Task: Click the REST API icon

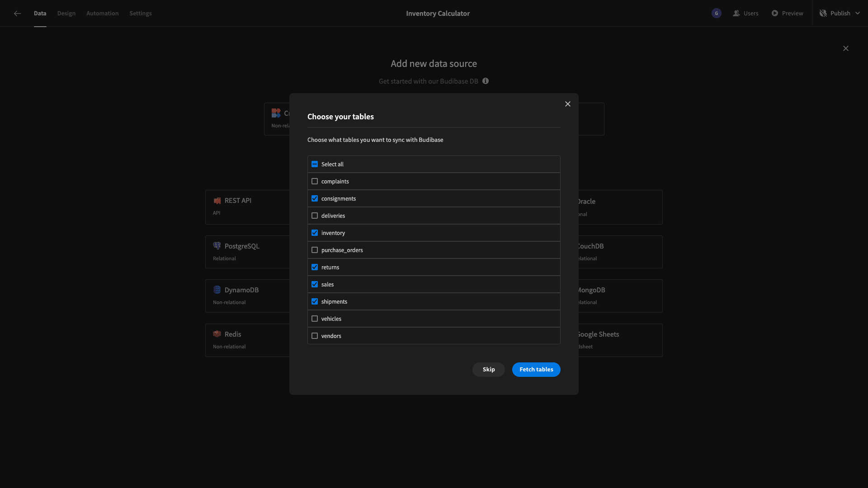Action: [217, 201]
